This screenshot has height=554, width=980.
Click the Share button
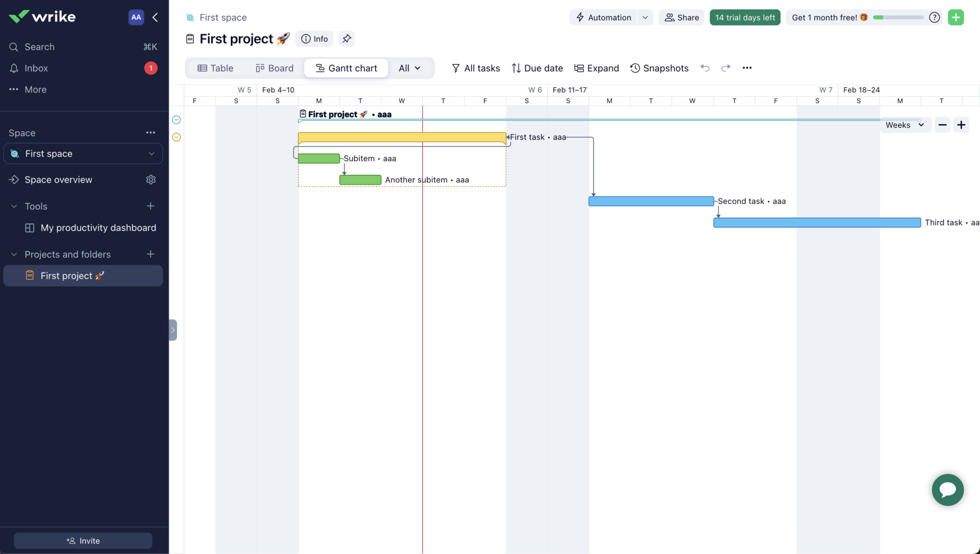(681, 17)
